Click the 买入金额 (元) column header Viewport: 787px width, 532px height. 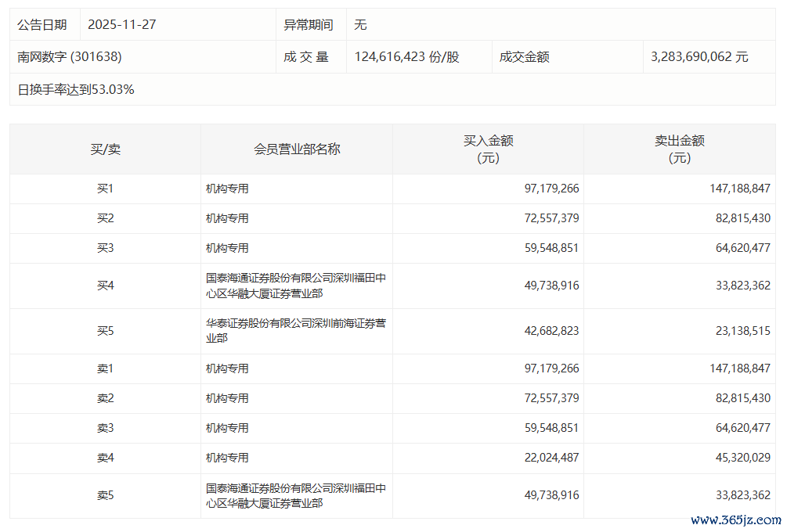coord(488,149)
